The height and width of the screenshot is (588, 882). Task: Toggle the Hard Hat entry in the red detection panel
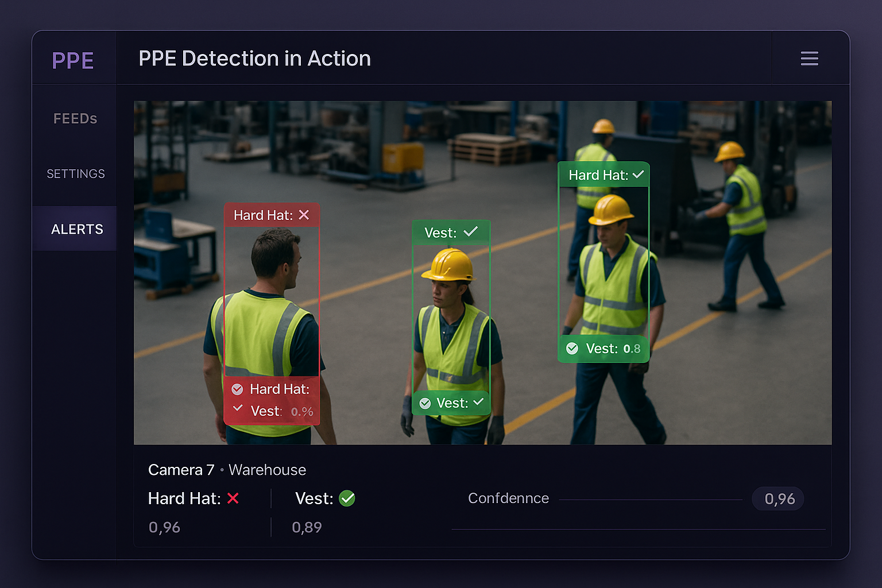click(238, 389)
